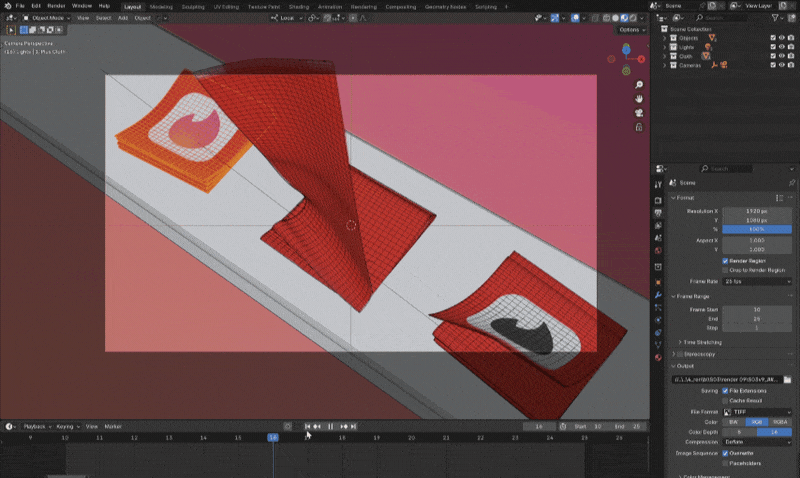Viewport: 800px width, 478px height.
Task: Click the navigation gizmo in viewport
Action: coord(625,58)
